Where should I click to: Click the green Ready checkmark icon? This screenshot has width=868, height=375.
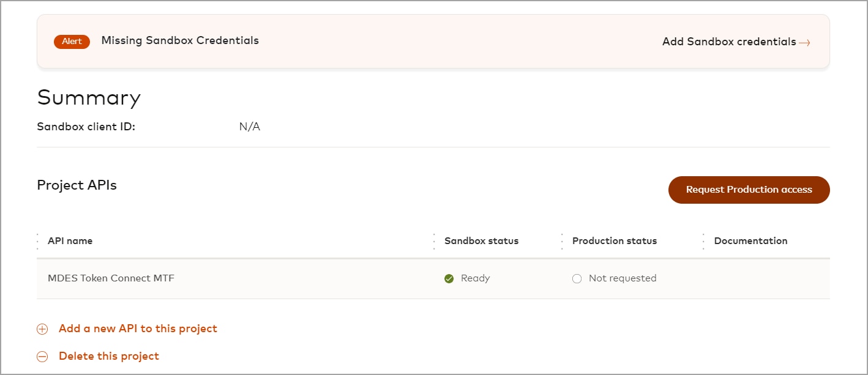pyautogui.click(x=449, y=279)
